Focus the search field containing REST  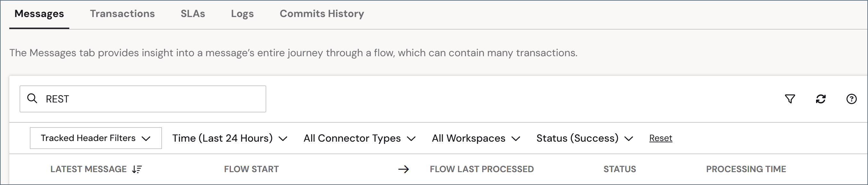143,99
